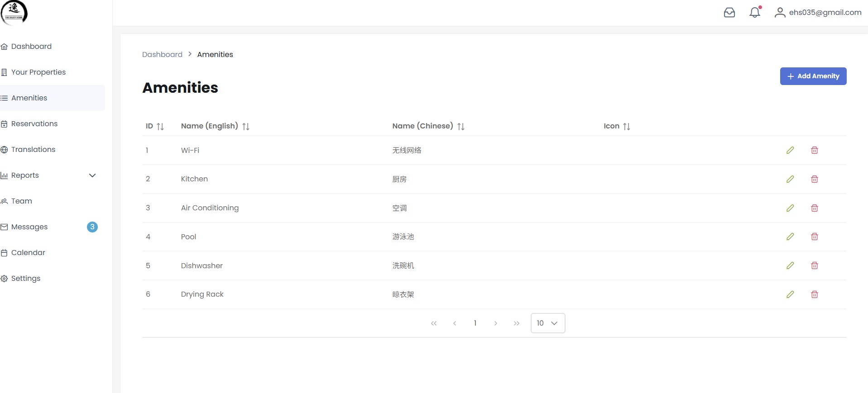
Task: Go to Reservations in sidebar
Action: pos(34,124)
